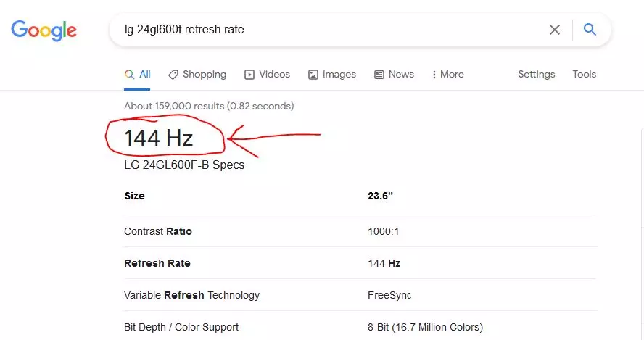
Task: Click the News newspaper icon
Action: pos(379,75)
